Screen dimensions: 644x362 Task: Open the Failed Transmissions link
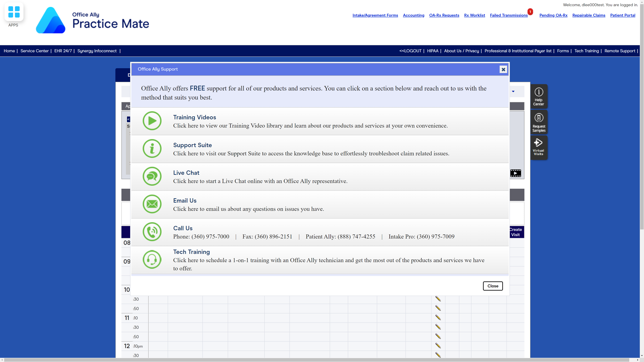(508, 15)
